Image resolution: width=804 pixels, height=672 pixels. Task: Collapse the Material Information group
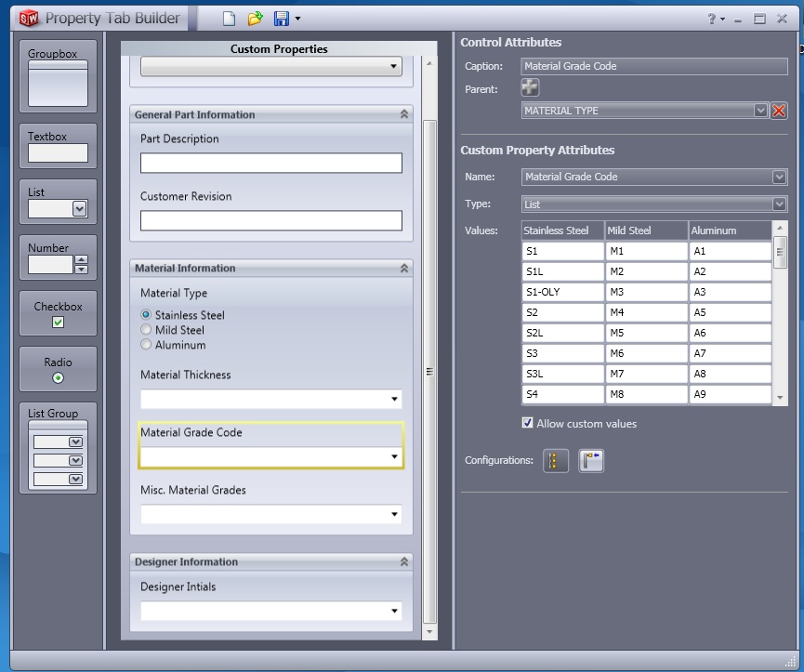404,268
